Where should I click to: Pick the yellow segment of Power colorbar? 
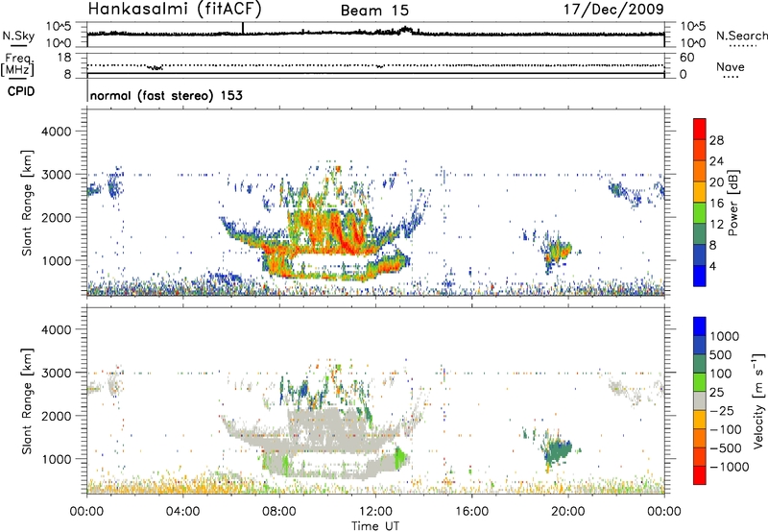[x=700, y=192]
